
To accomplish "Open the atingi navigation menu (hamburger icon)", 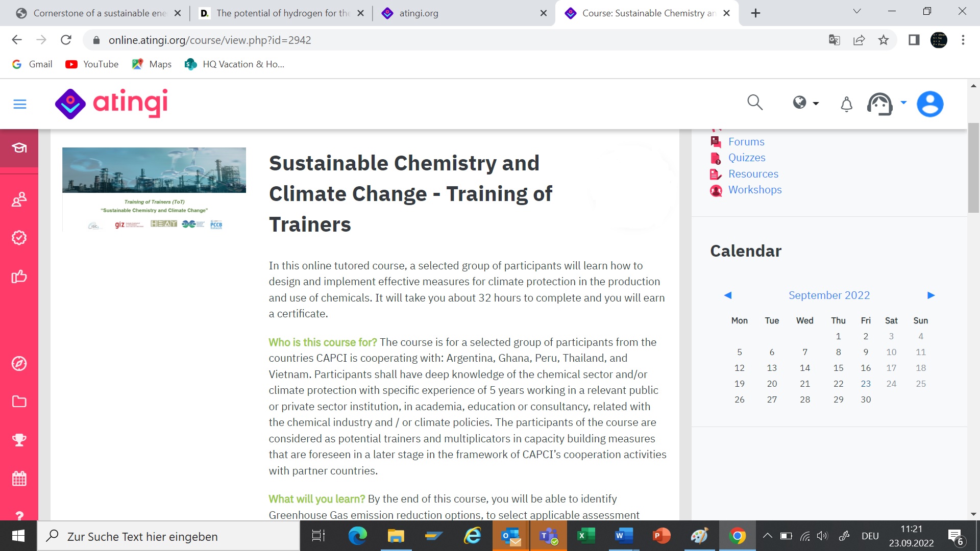I will coord(19,104).
